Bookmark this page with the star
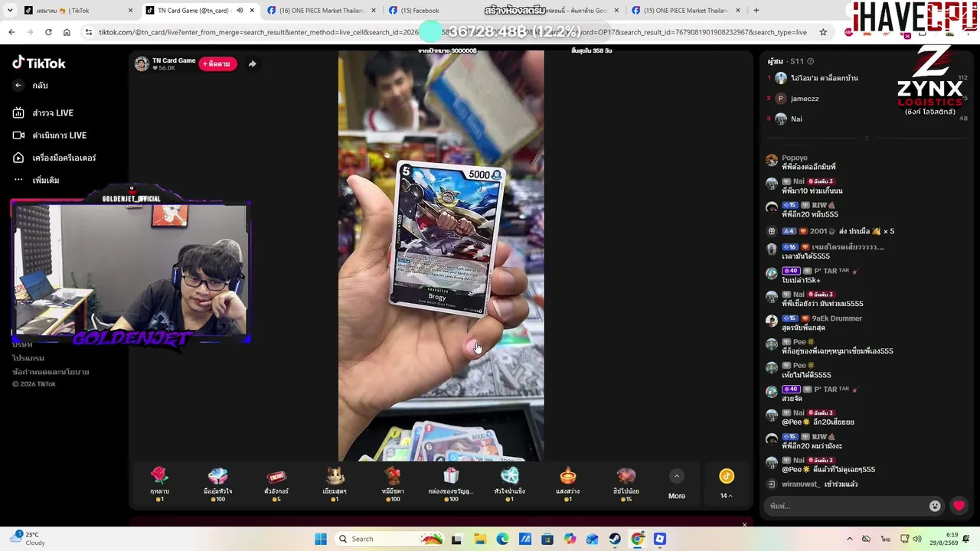Image resolution: width=980 pixels, height=551 pixels. pyautogui.click(x=823, y=32)
